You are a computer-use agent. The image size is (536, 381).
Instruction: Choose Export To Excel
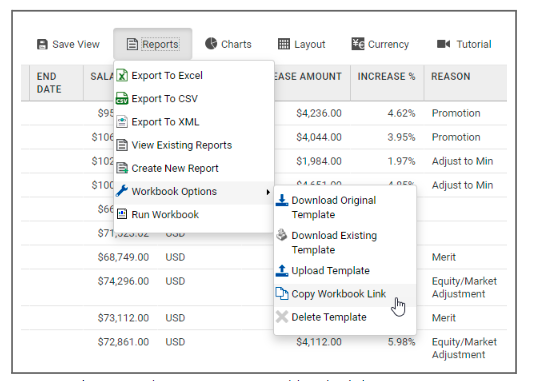tap(194, 76)
